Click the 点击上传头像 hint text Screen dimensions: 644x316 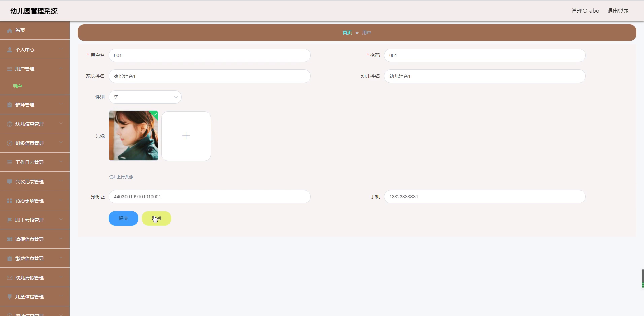121,177
